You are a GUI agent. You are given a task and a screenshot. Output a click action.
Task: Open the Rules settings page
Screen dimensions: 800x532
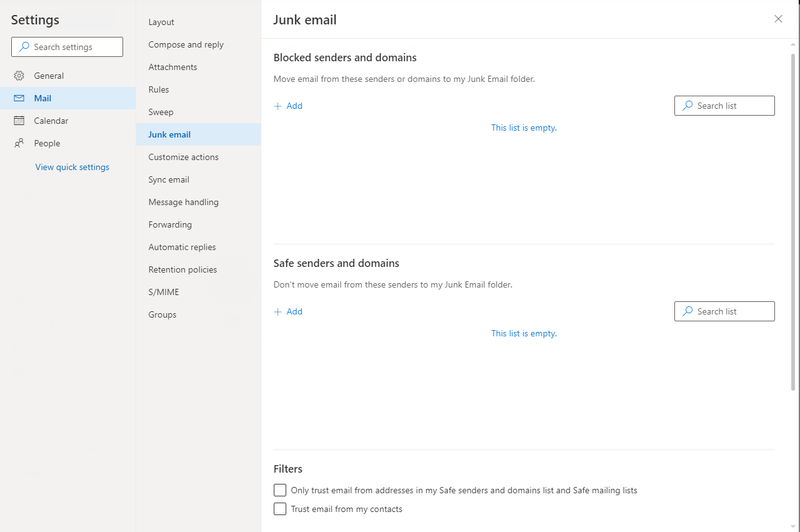click(x=159, y=89)
